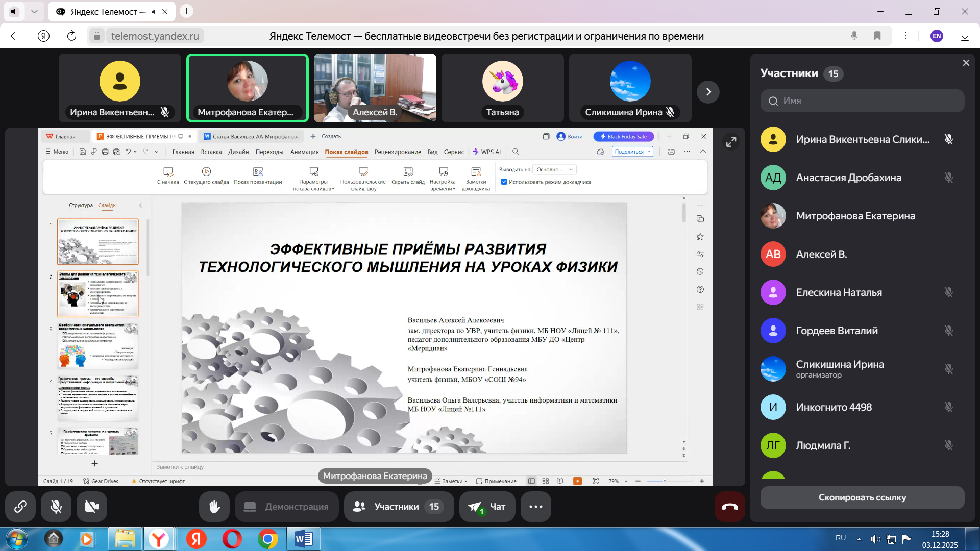End the call with the red phone button
Image resolution: width=980 pixels, height=551 pixels.
tap(729, 507)
